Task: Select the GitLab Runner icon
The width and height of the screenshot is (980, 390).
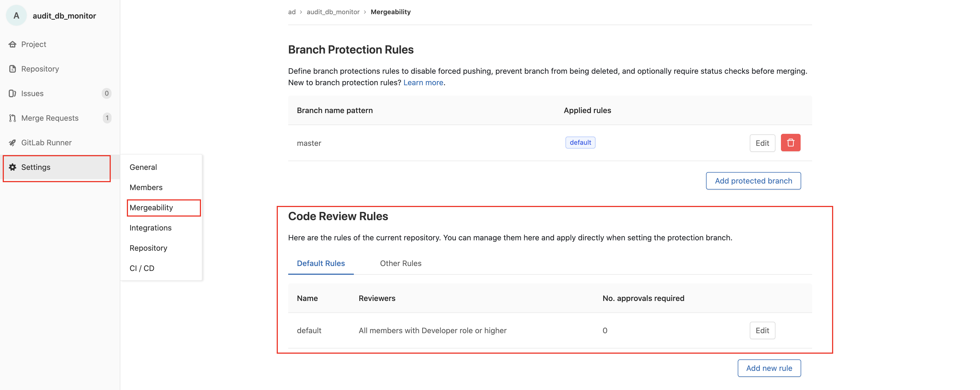Action: [x=12, y=143]
